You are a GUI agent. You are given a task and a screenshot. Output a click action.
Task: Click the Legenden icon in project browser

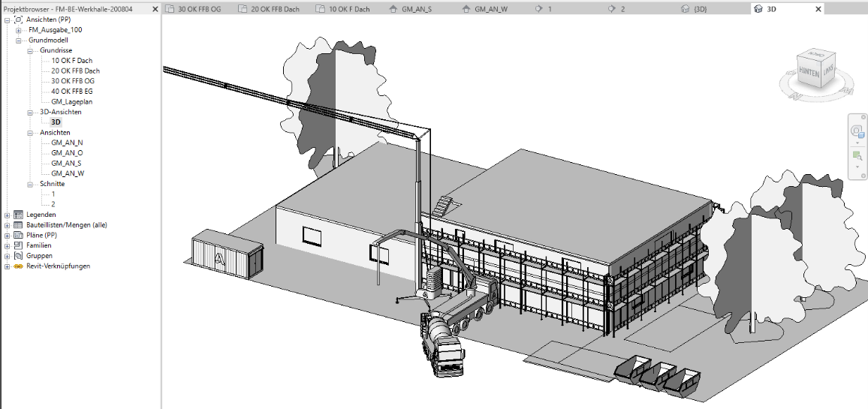18,215
